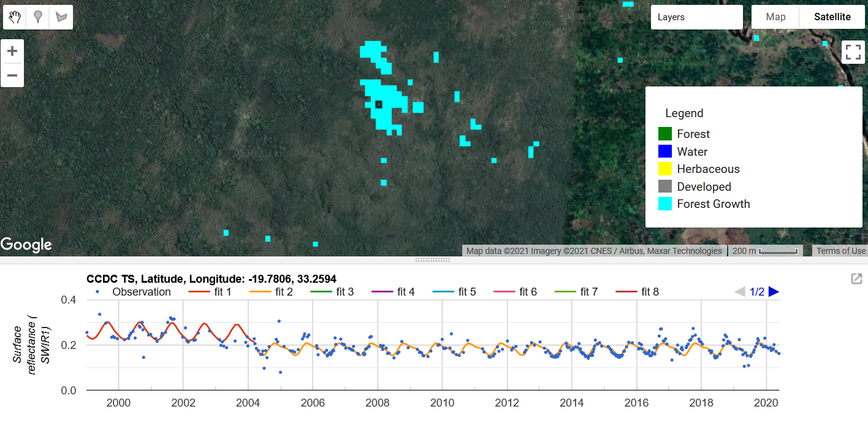Go to next legend page
This screenshot has height=425, width=868.
click(x=774, y=292)
